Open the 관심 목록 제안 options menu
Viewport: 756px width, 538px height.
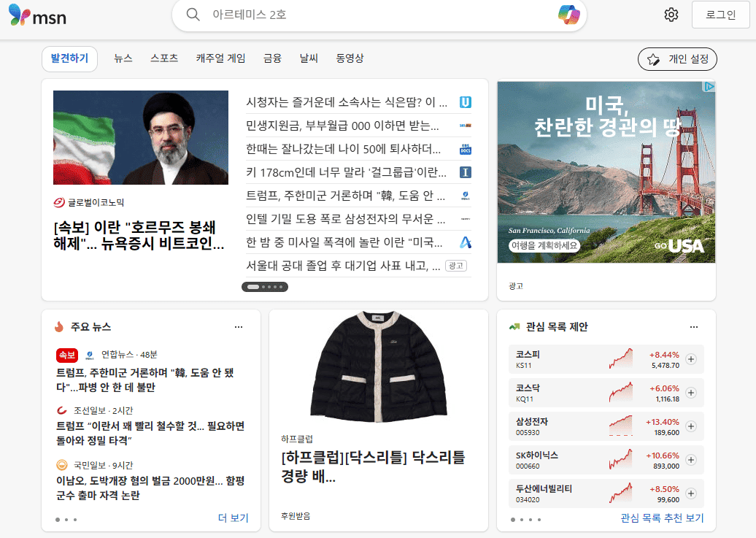point(694,327)
